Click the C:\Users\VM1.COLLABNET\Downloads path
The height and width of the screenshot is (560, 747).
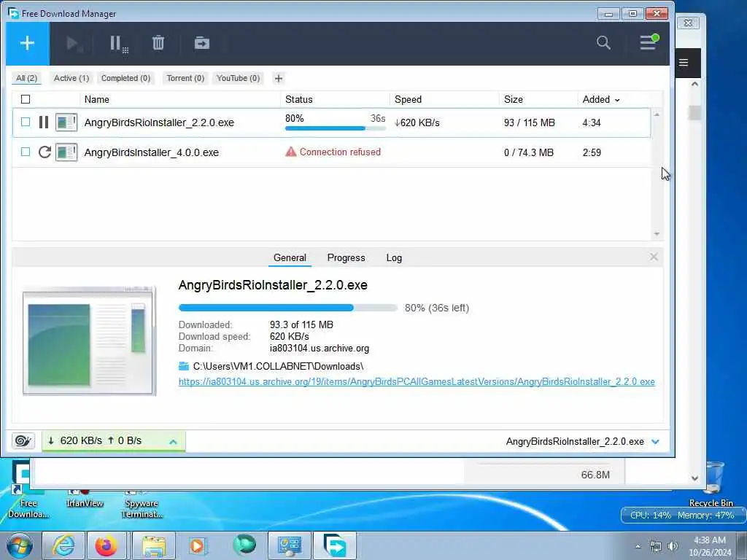(278, 366)
